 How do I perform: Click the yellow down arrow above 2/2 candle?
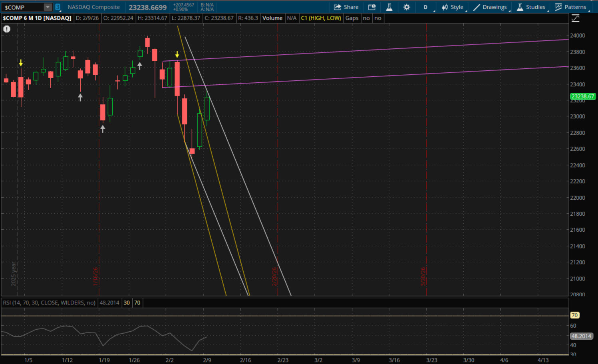click(177, 54)
